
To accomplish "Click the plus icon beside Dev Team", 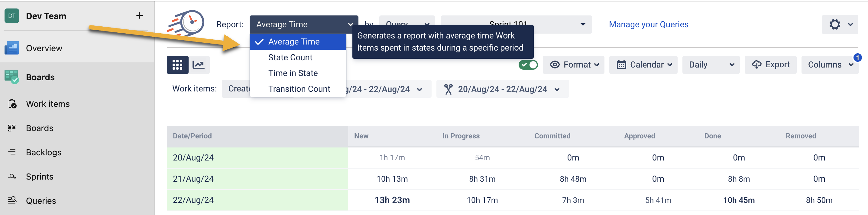I will pyautogui.click(x=140, y=15).
